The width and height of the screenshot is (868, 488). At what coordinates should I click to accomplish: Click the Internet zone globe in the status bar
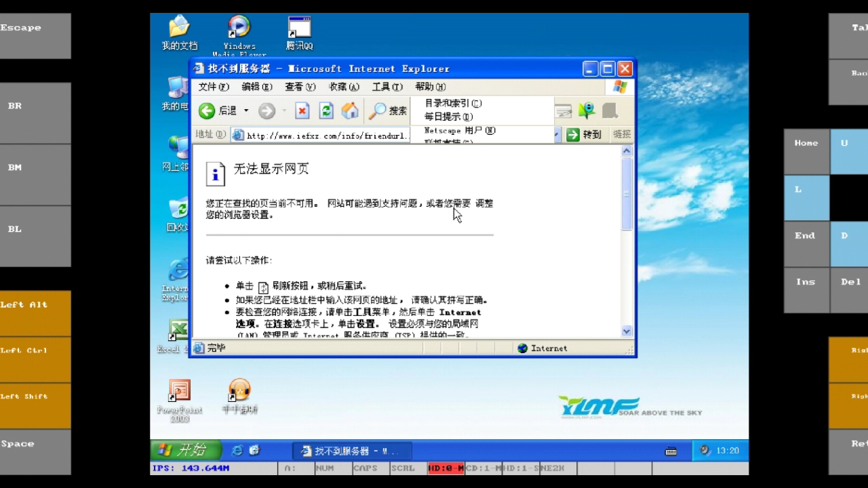522,348
